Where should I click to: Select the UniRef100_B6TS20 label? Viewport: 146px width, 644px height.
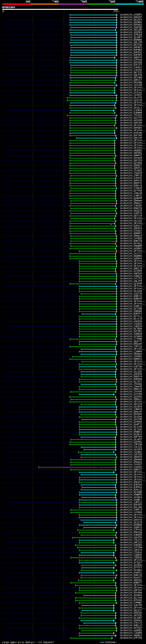coord(131,72)
